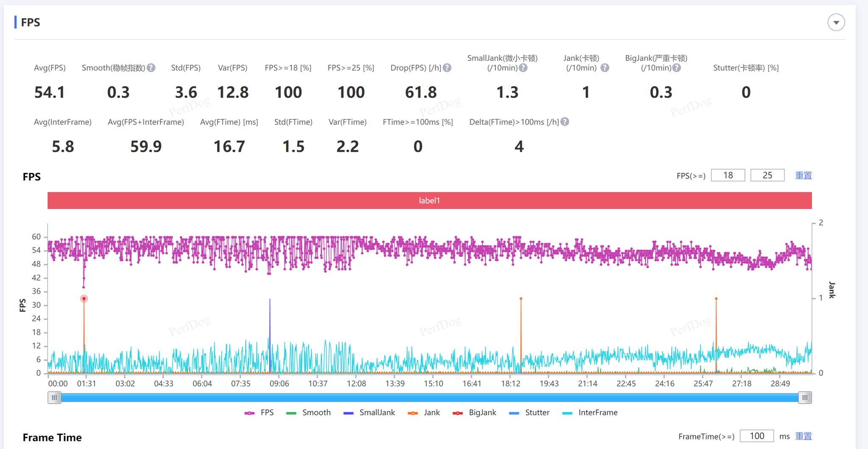Toggle Stutter series in legend
868x449 pixels.
tap(529, 413)
